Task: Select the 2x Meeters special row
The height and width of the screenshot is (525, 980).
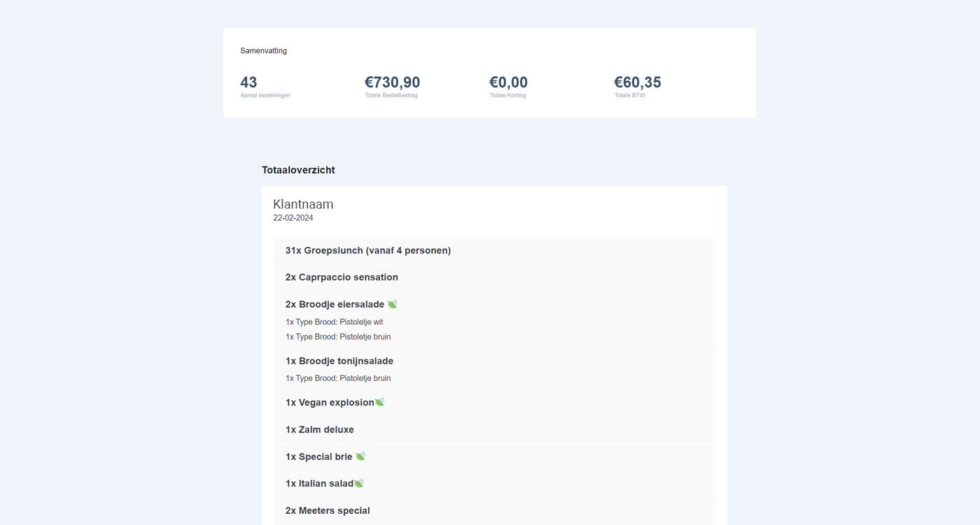Action: (494, 511)
